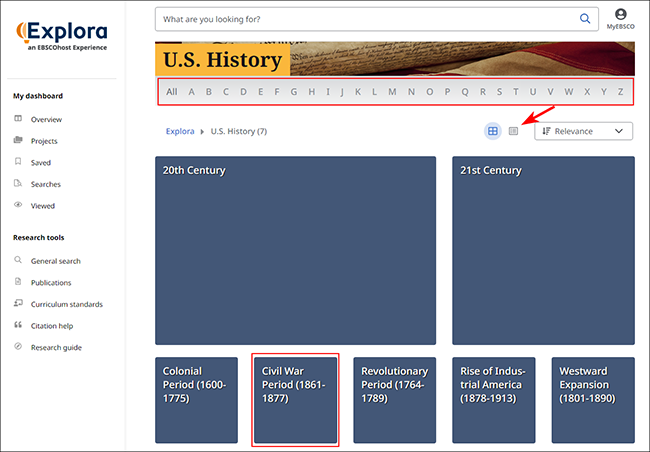The image size is (650, 452).
Task: Filter topics by letter G
Action: coord(294,92)
